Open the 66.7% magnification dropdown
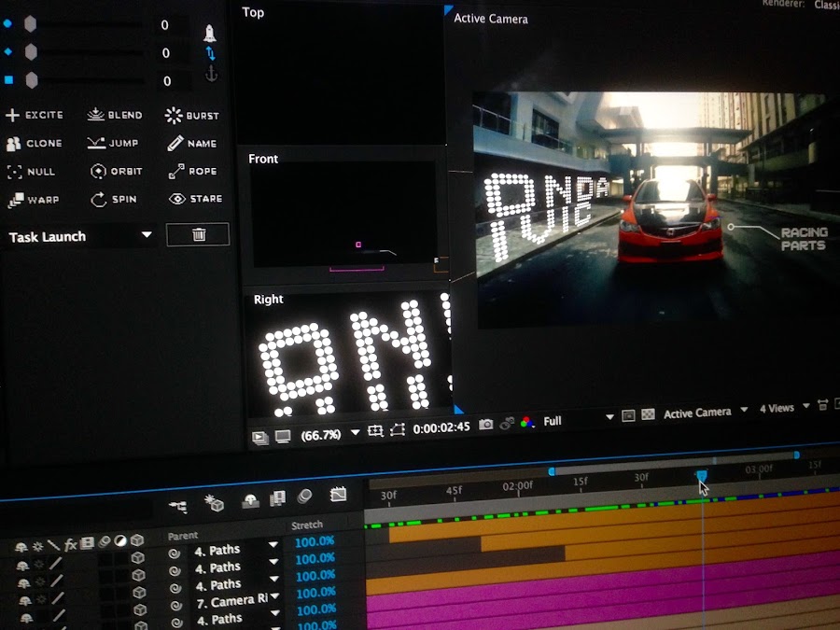This screenshot has height=630, width=840. point(330,434)
